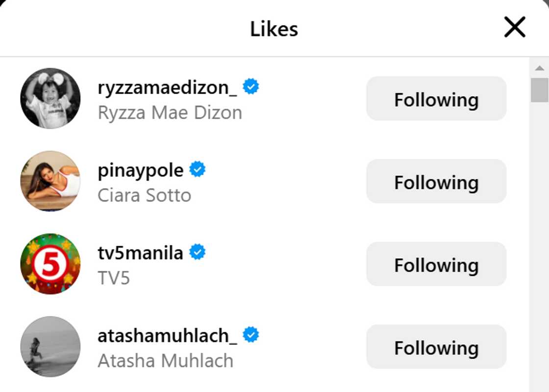549x392 pixels.
Task: Open the ryzzamaedizon_ username link
Action: (x=167, y=88)
